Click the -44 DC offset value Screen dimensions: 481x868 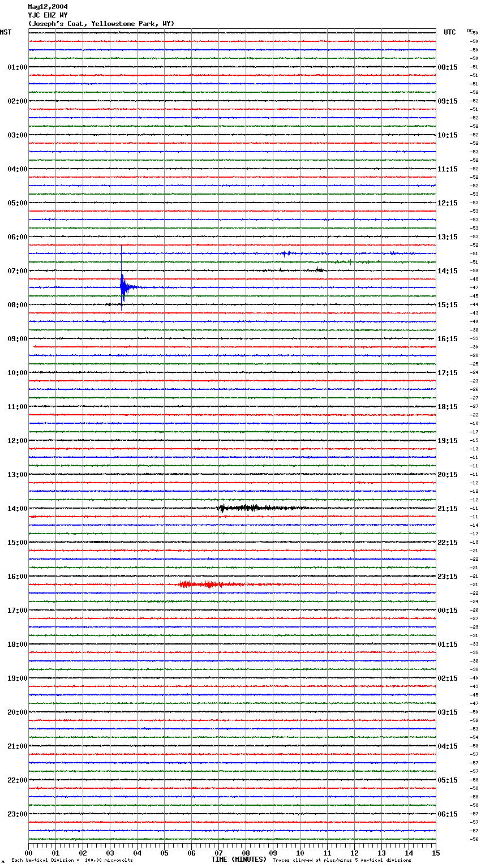[x=474, y=305]
